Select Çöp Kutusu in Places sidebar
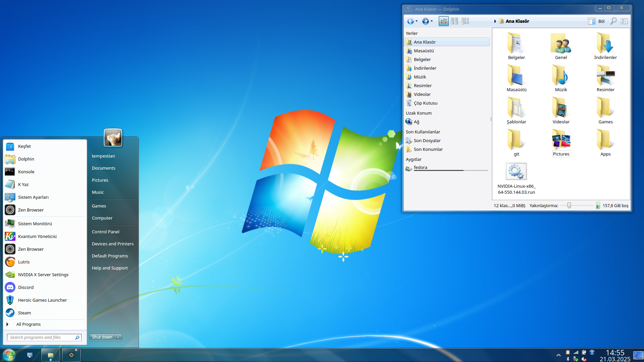 click(425, 103)
